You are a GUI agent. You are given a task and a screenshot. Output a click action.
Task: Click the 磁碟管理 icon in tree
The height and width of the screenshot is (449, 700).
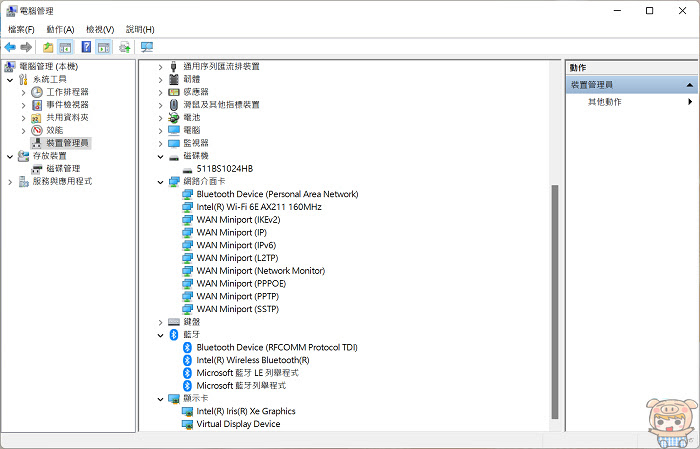pos(37,169)
